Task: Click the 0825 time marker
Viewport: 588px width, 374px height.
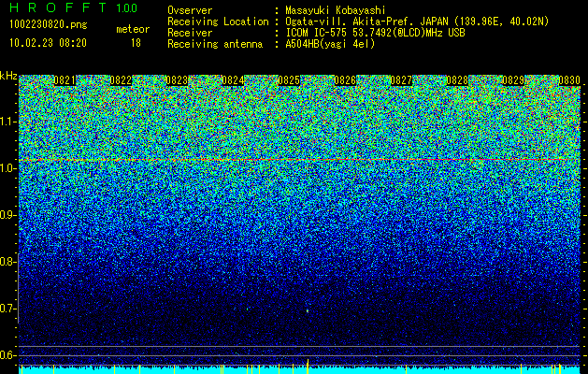Action: pyautogui.click(x=289, y=80)
